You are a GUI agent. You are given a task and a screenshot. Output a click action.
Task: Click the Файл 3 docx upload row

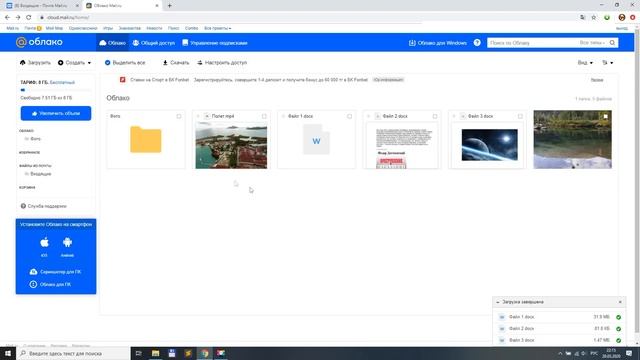point(559,340)
